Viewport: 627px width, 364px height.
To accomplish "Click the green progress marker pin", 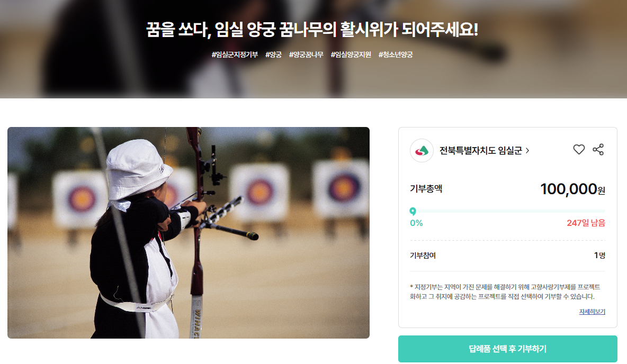I will (413, 212).
